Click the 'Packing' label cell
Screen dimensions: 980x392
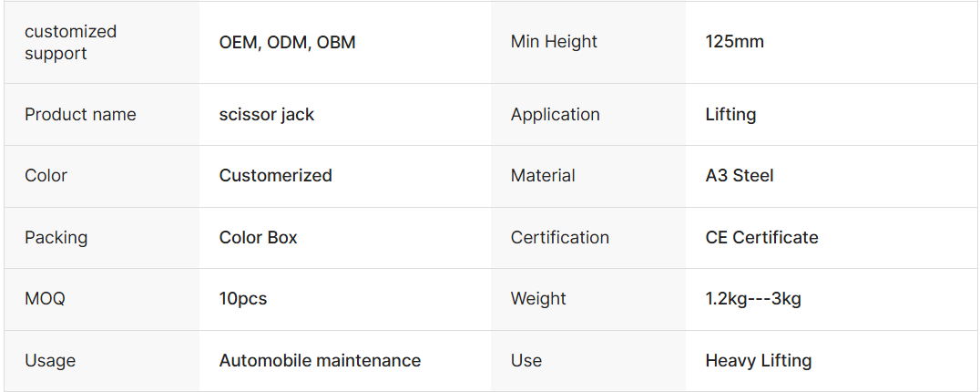[x=56, y=238]
